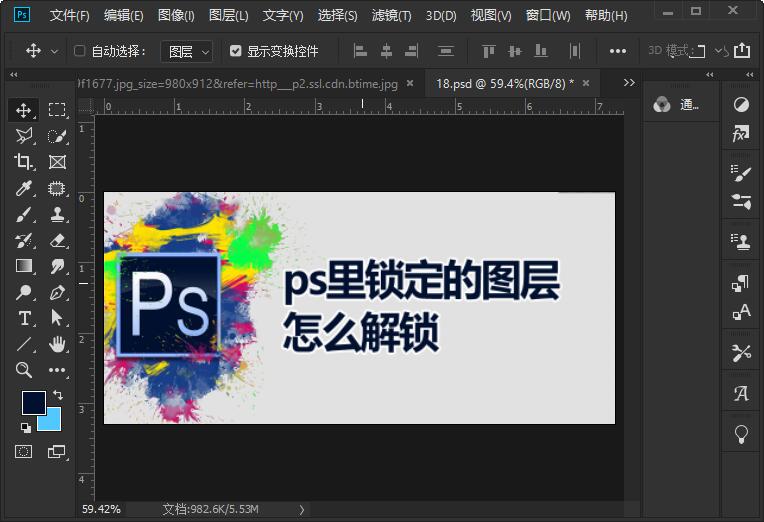
Task: Set the light blue background color
Action: click(54, 423)
